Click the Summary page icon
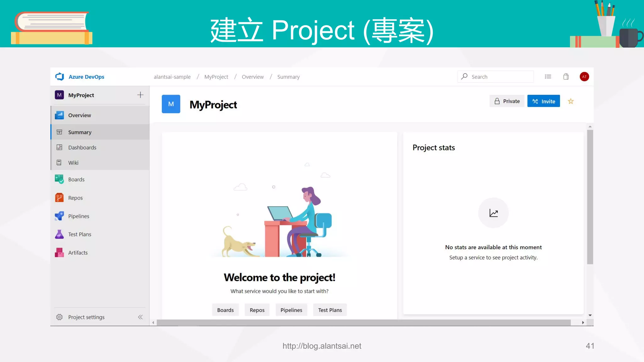644x362 pixels. (59, 132)
